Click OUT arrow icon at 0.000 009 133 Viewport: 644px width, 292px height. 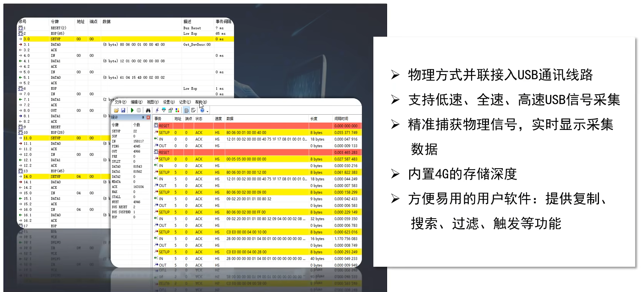pyautogui.click(x=157, y=146)
